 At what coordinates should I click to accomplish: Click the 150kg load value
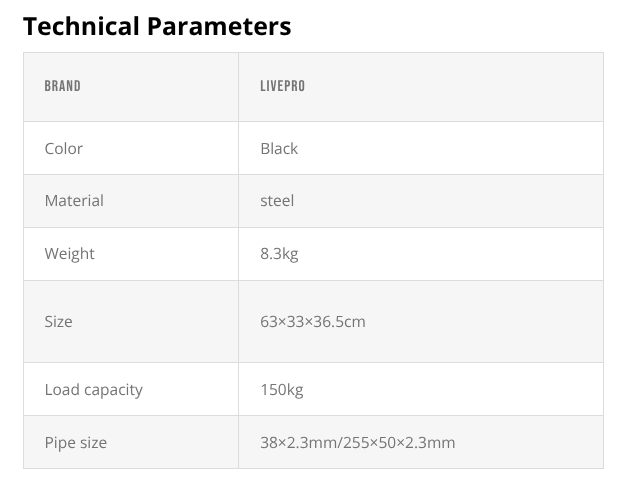(x=281, y=389)
